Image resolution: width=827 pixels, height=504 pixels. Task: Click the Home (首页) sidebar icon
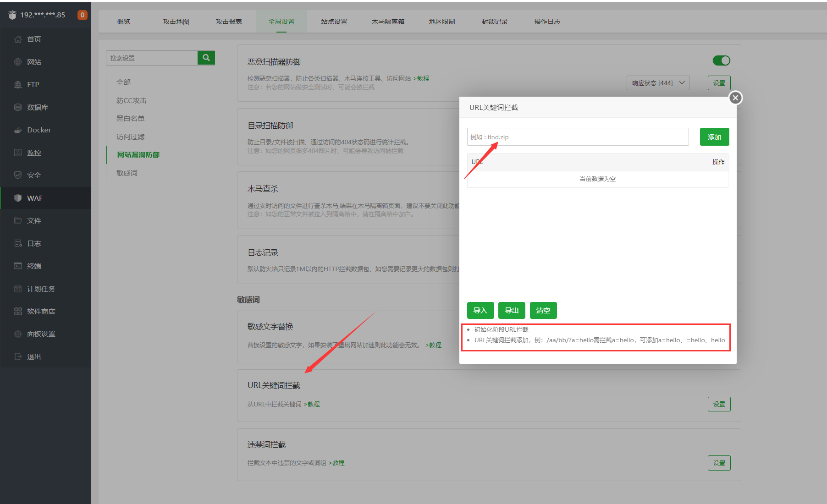point(18,39)
